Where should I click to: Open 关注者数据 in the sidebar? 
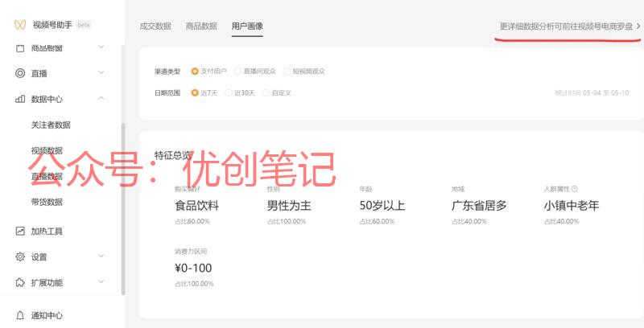pos(51,125)
